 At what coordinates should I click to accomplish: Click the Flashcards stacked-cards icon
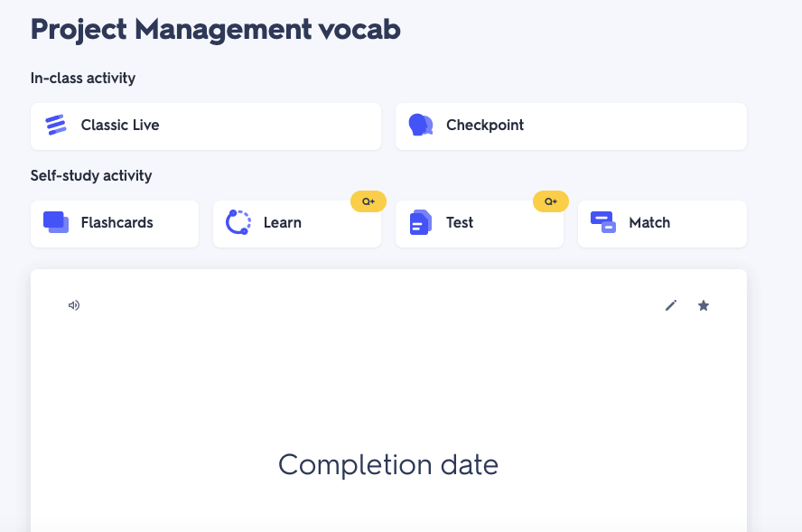[56, 222]
